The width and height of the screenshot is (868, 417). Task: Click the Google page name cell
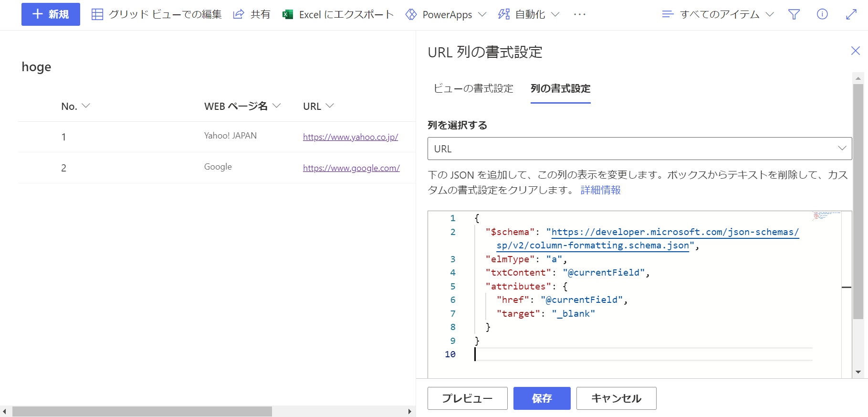pos(218,167)
